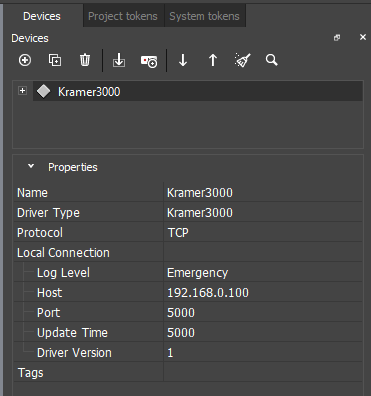Undock the Devices panel

(337, 38)
